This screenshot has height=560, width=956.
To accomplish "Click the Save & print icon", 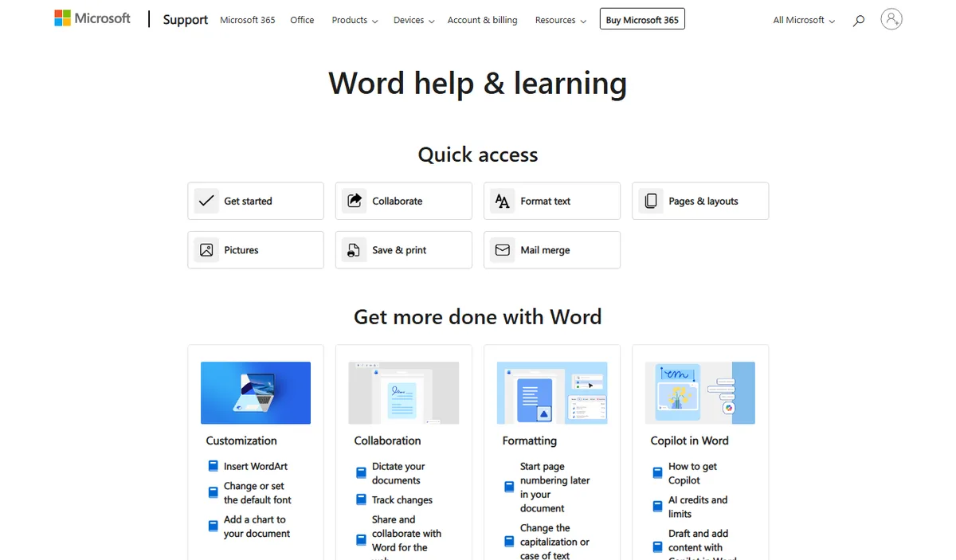I will (355, 250).
